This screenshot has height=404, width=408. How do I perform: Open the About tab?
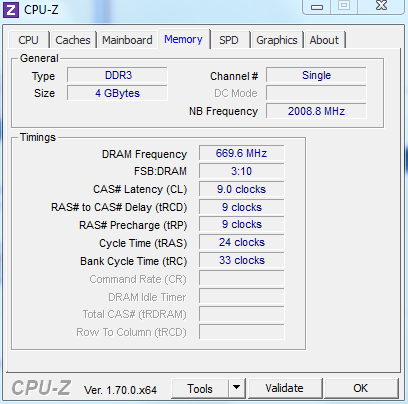click(x=324, y=40)
